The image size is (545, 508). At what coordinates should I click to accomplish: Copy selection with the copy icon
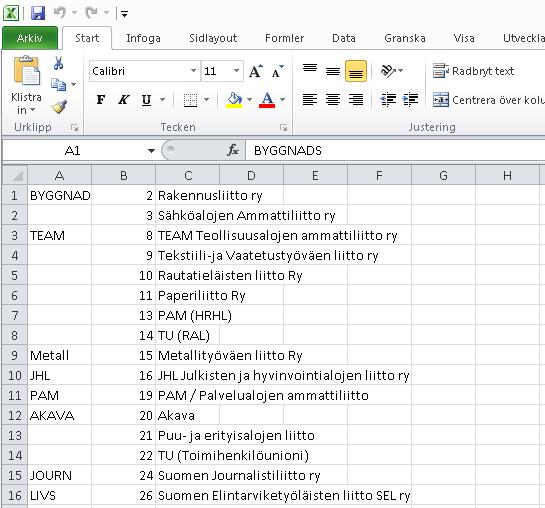coord(58,84)
